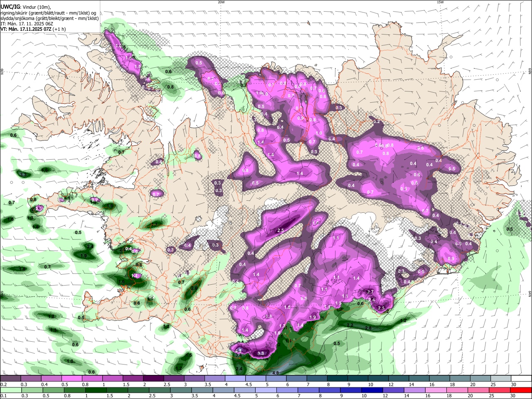Click the 'slydda/snjókoma (grátt/bleikt/grænt - mm/1klst)' line

click(x=49, y=18)
